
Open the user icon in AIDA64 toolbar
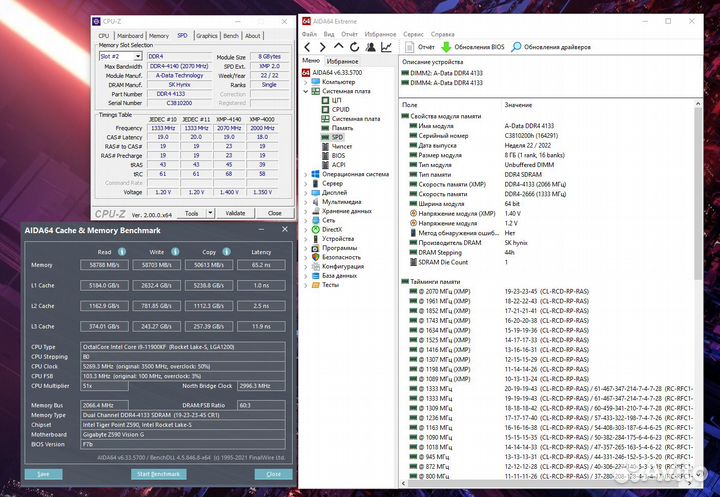click(x=371, y=47)
